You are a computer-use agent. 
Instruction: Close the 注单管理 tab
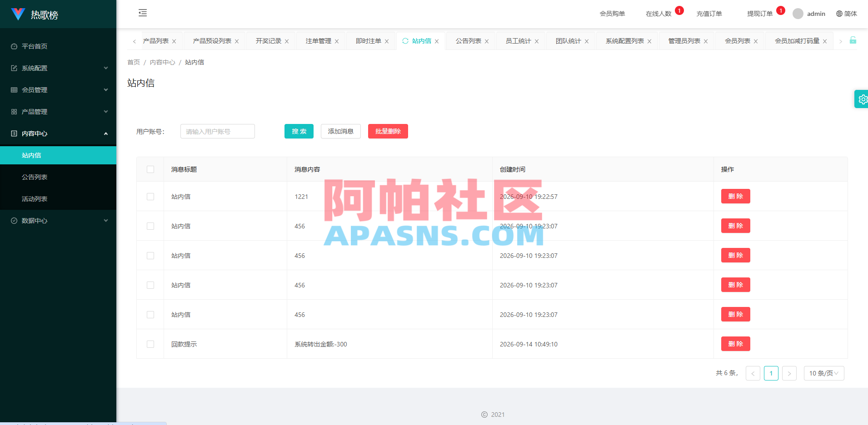pyautogui.click(x=337, y=41)
